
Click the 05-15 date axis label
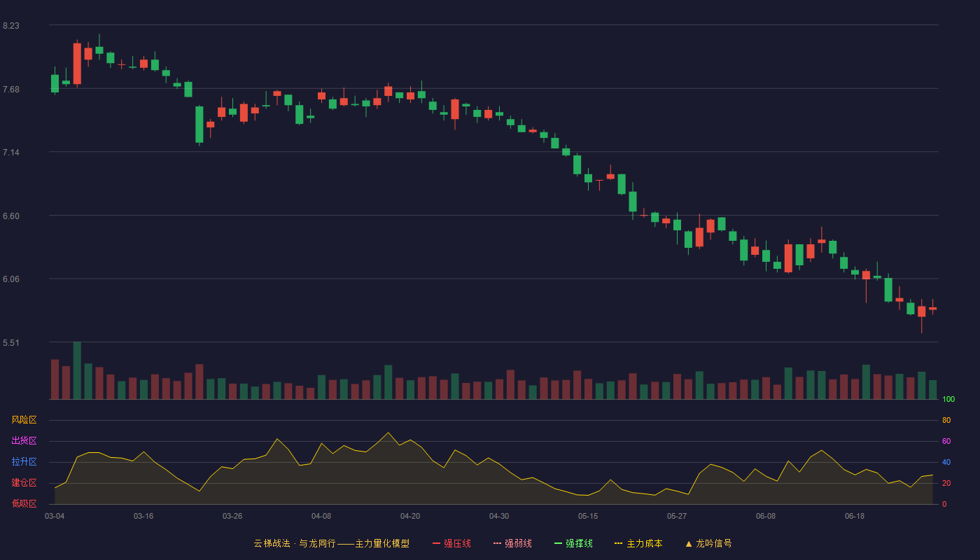(x=588, y=516)
